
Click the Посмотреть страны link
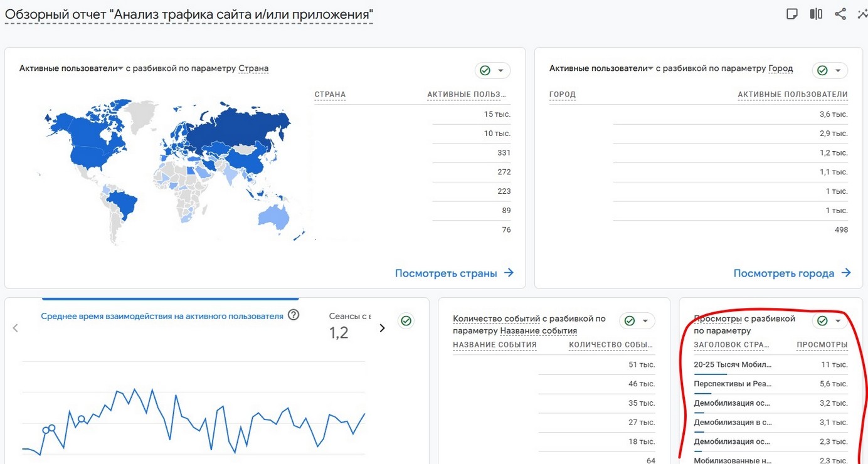(x=454, y=273)
